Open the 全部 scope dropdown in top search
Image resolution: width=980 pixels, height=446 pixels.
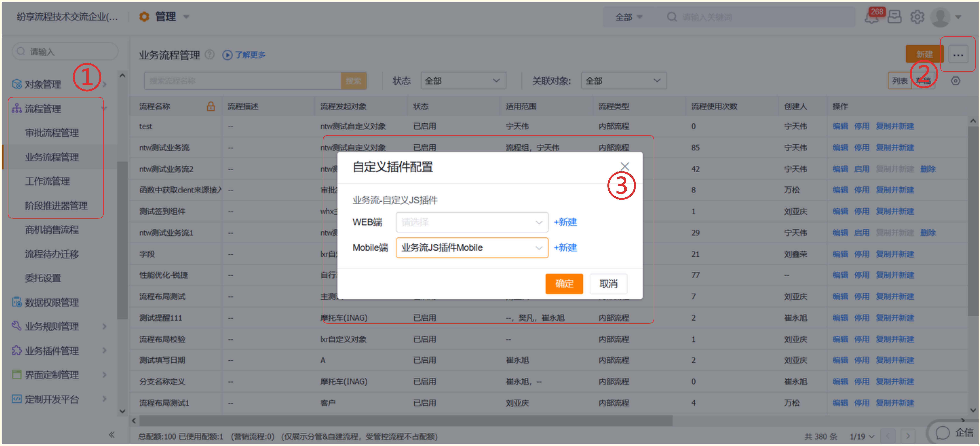pos(629,17)
